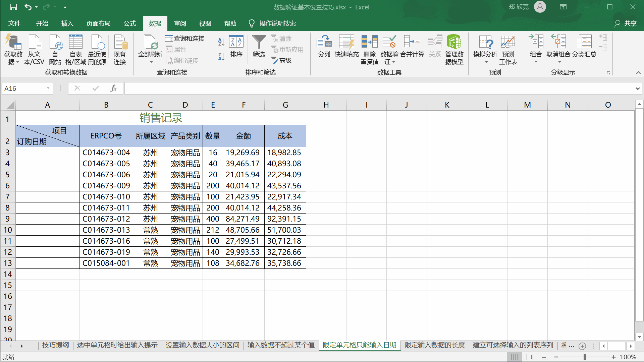The image size is (644, 362).
Task: Open the 合并计算 consolidate tool
Action: click(412, 47)
